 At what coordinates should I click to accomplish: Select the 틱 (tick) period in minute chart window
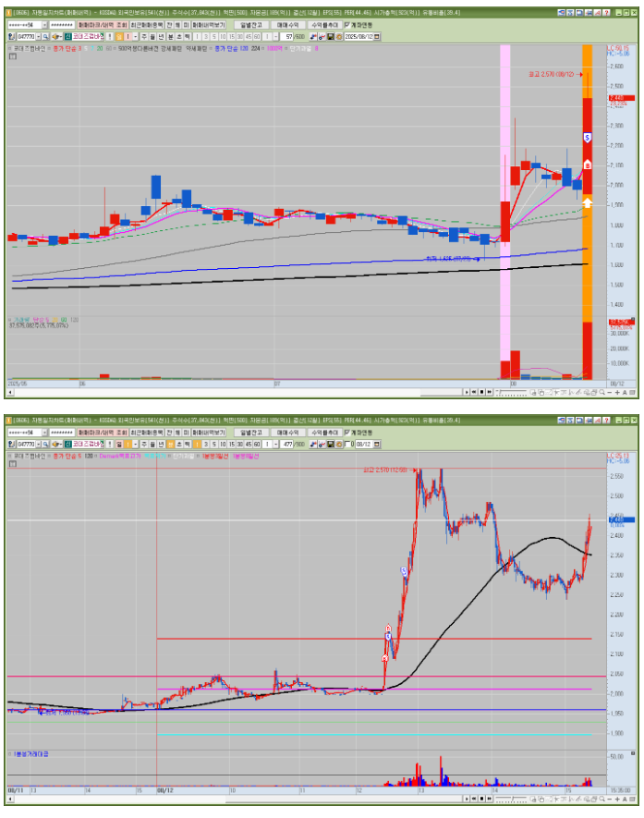tap(187, 444)
